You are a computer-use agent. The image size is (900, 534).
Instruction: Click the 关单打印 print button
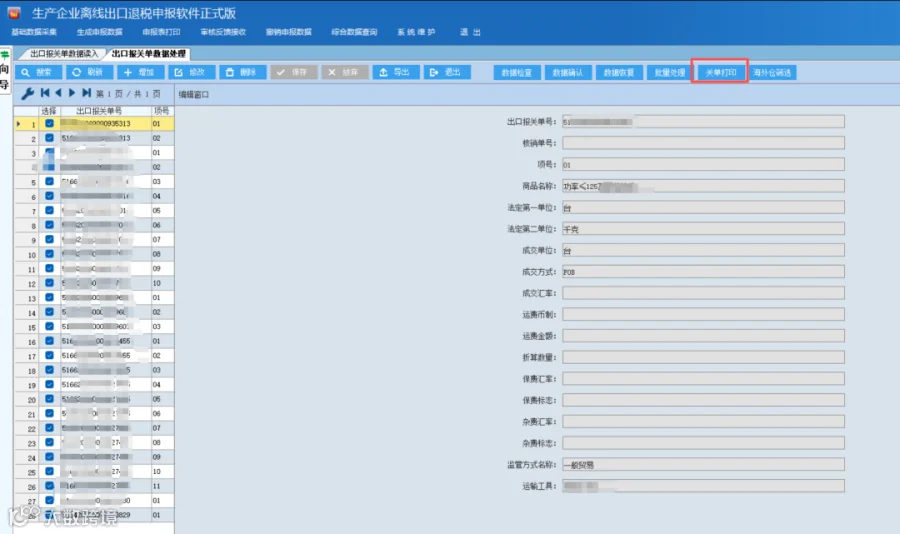pos(720,73)
